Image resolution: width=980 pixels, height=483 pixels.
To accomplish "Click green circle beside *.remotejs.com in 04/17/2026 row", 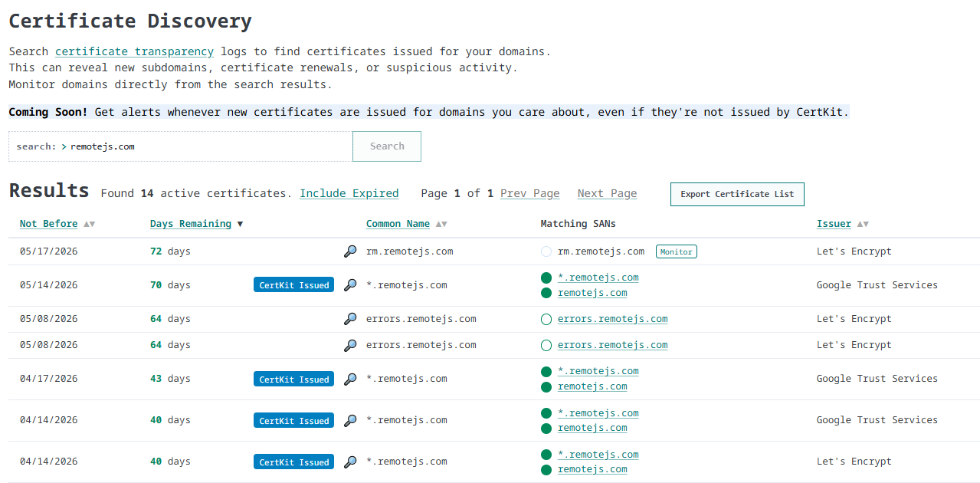I will [x=546, y=371].
